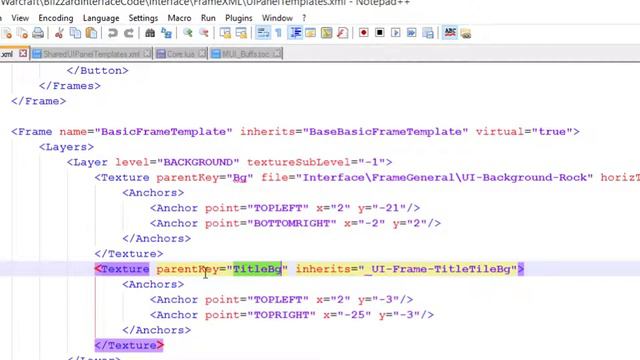This screenshot has width=640, height=360.
Task: Zoom in on the editor text
Action: [x=187, y=33]
